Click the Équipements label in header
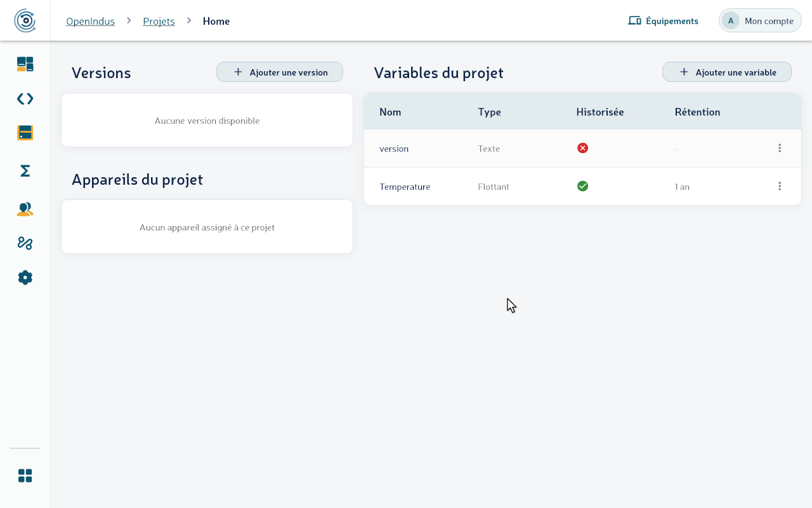Viewport: 812px width, 508px height. pos(672,21)
